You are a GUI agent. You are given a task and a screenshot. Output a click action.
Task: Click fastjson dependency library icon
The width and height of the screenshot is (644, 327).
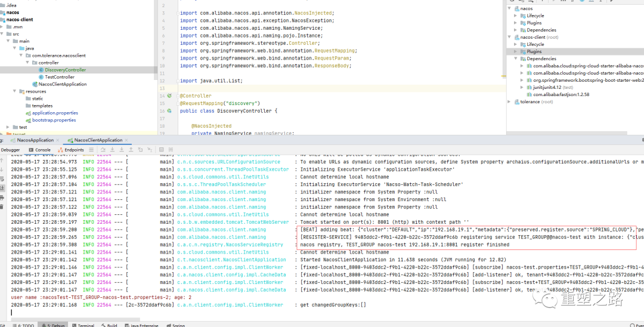pyautogui.click(x=530, y=94)
